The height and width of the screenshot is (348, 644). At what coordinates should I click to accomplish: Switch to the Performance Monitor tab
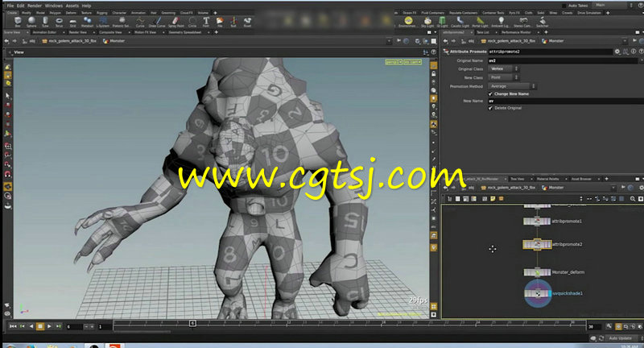(x=516, y=32)
